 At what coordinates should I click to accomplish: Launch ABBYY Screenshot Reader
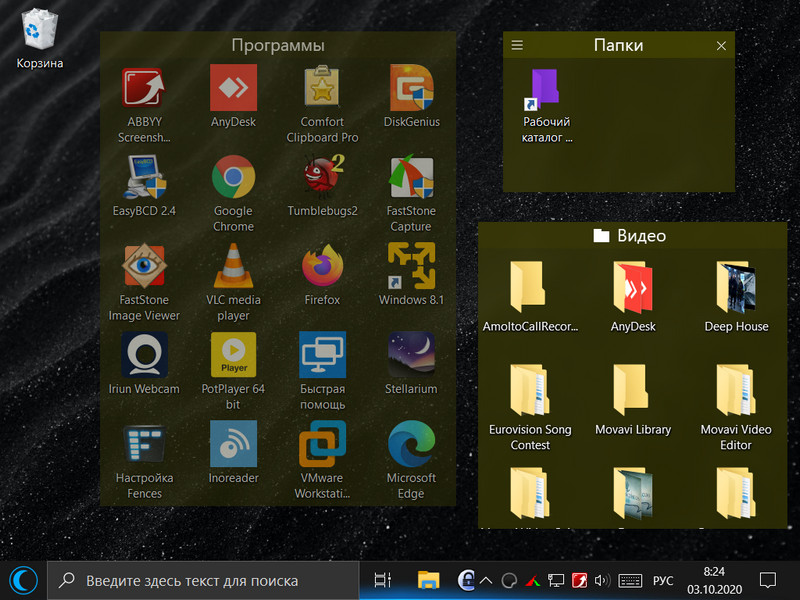(144, 104)
